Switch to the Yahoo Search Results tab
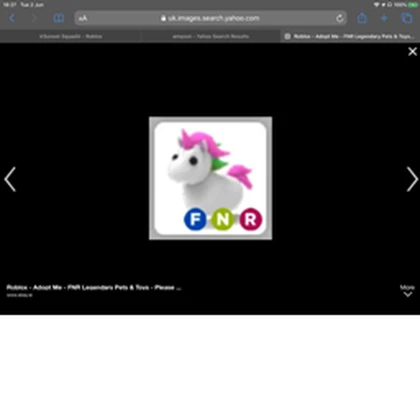Viewport: 420px width, 420px height. (x=210, y=36)
